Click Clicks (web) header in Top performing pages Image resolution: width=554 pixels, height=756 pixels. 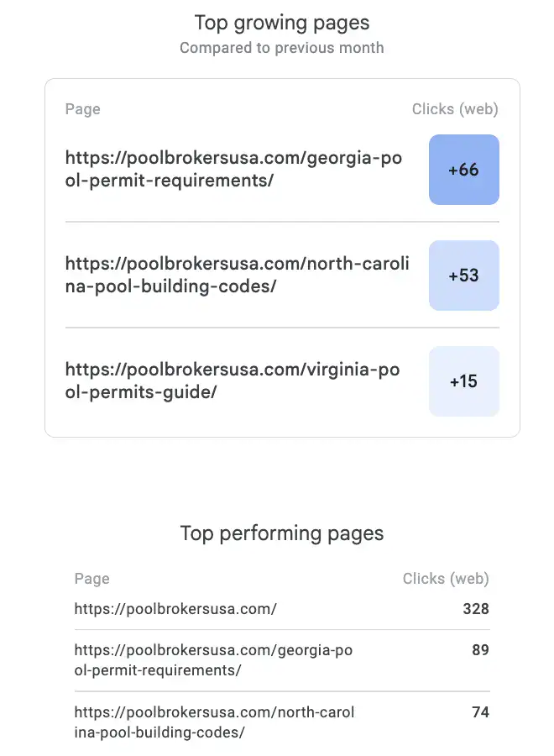tap(446, 579)
